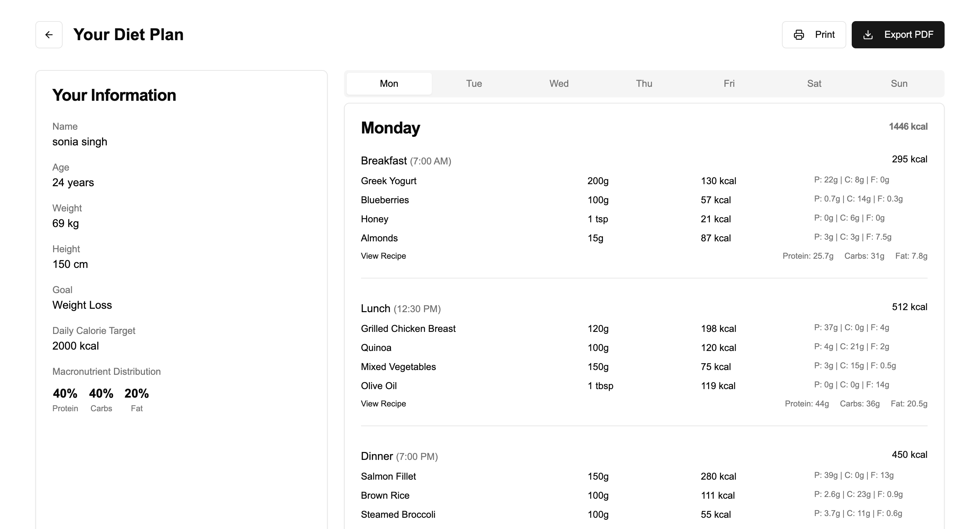Click the Lunch meal heading
This screenshot has width=980, height=529.
tap(375, 308)
